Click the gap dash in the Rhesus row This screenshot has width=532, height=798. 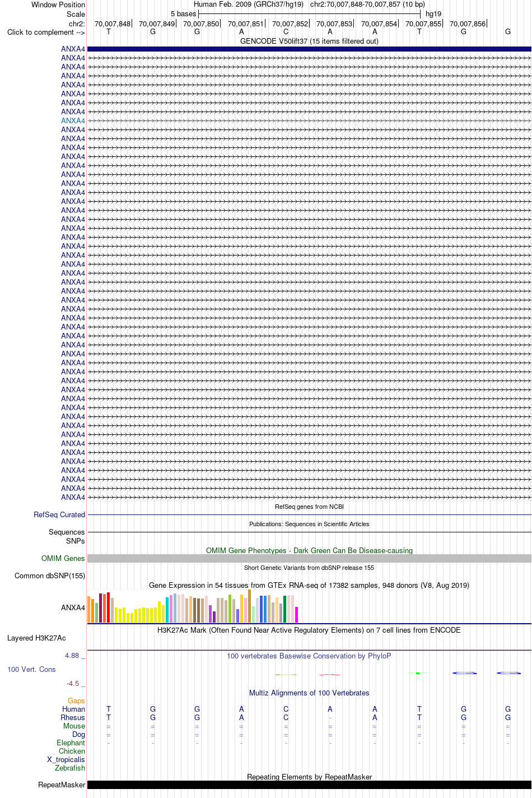click(x=330, y=717)
